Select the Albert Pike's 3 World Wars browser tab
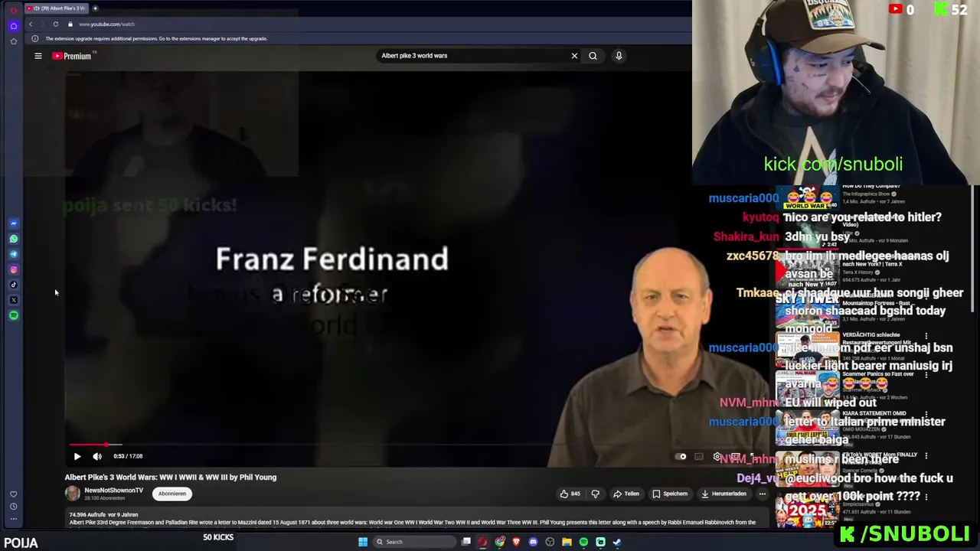The width and height of the screenshot is (980, 551). (x=57, y=8)
